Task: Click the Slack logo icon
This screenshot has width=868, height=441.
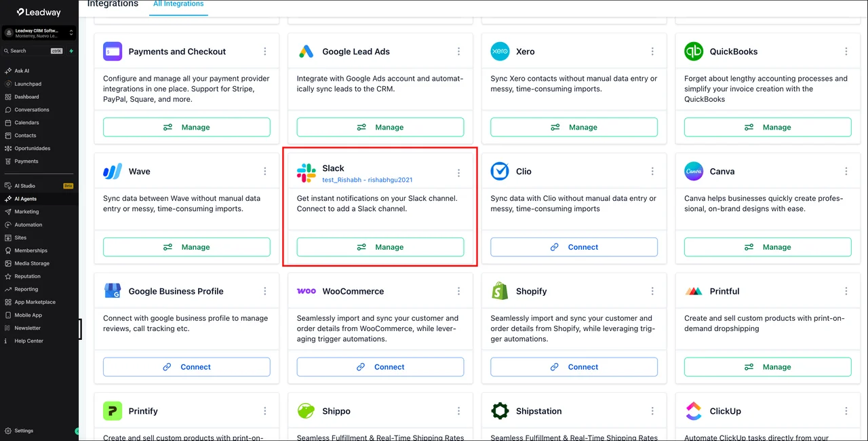Action: 307,173
